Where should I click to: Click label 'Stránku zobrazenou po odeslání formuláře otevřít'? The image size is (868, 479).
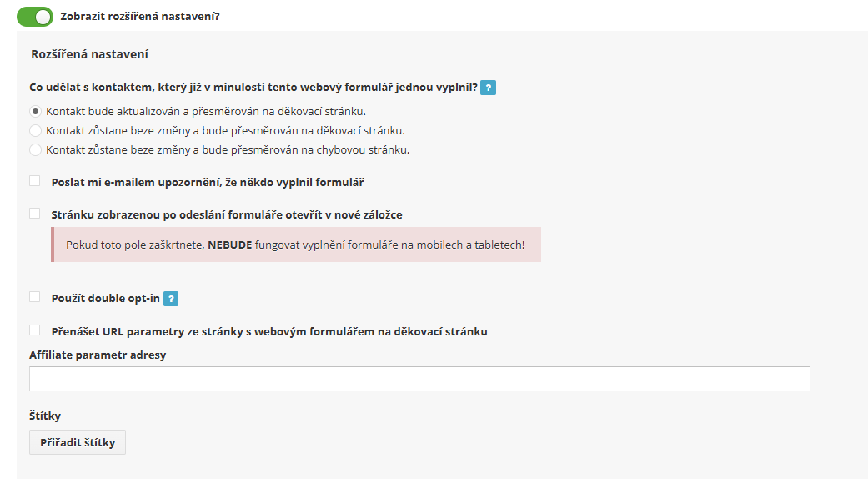coord(227,214)
